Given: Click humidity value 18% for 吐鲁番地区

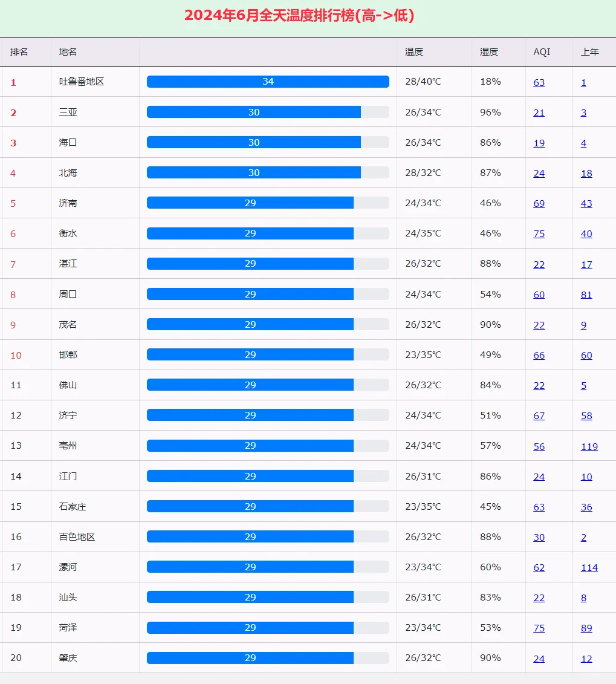Looking at the screenshot, I should (490, 82).
